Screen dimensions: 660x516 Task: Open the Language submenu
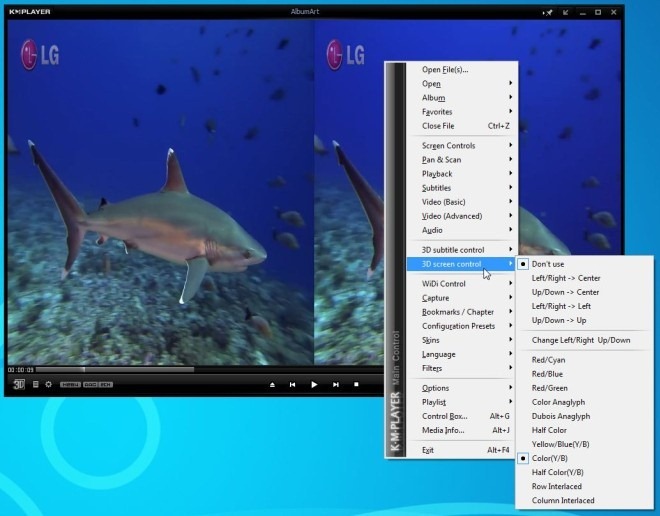[462, 354]
